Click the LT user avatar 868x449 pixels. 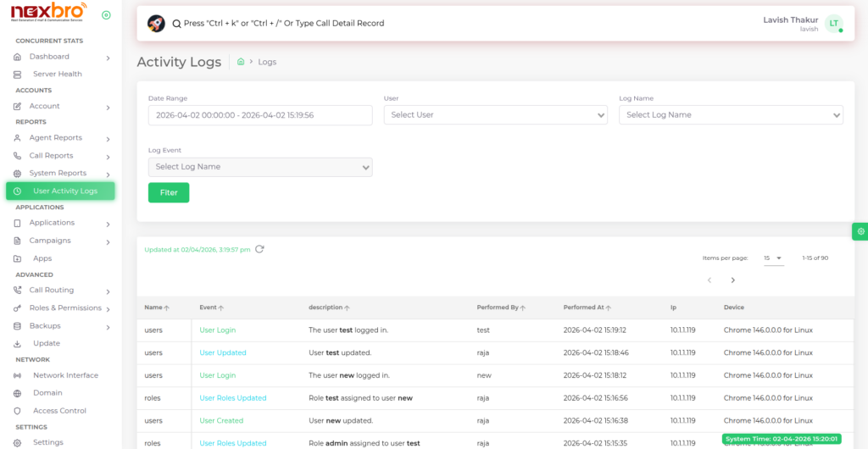point(834,24)
